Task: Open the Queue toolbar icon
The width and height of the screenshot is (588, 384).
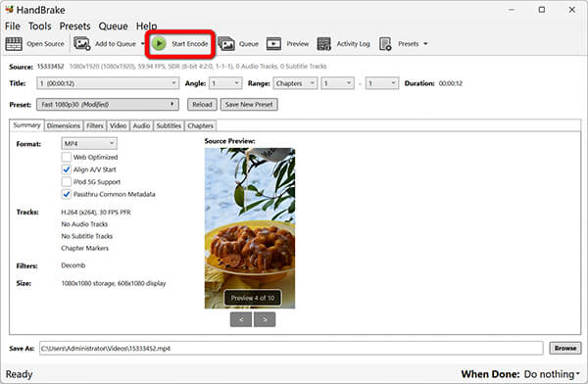Action: (226, 44)
